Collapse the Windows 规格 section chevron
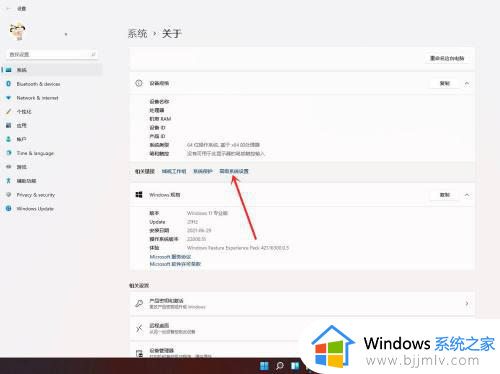Viewport: 500px width, 374px height. (x=467, y=195)
